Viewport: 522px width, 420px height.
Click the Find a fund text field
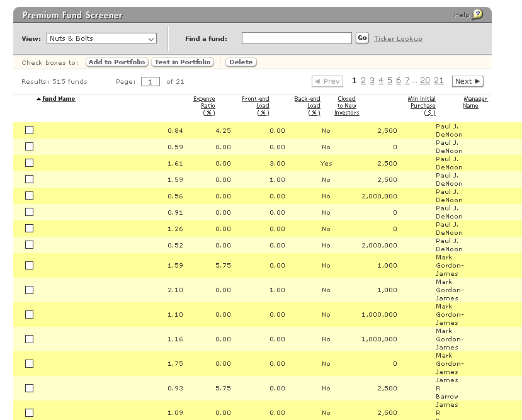coord(297,38)
